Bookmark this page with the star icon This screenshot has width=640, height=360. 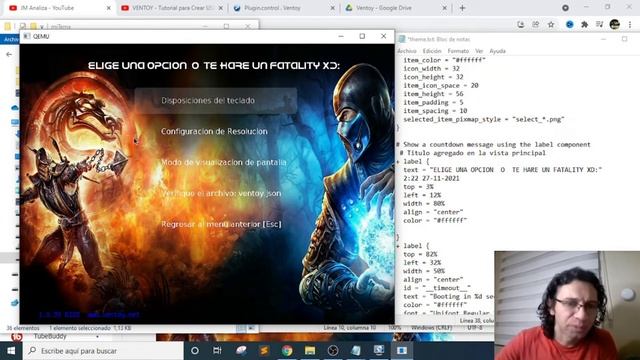[x=551, y=25]
